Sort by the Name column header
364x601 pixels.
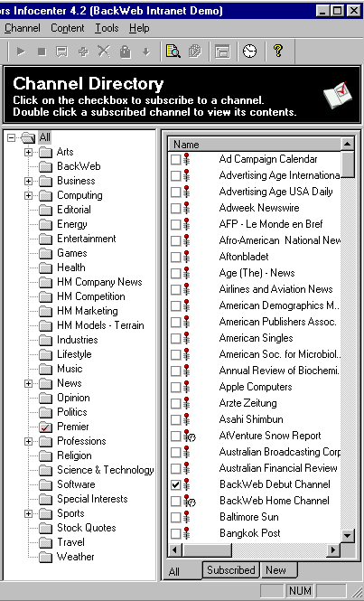(x=255, y=145)
